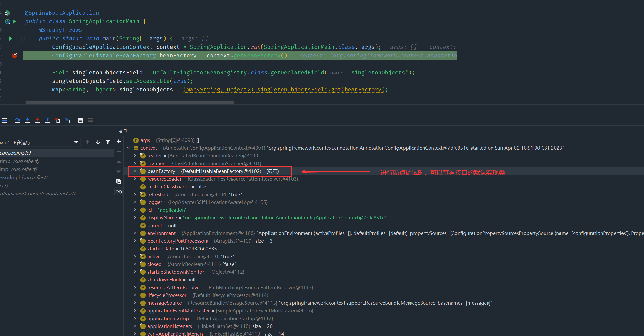Click the run arrow beside main method
Viewport: 644px width, 336px height.
11,39
